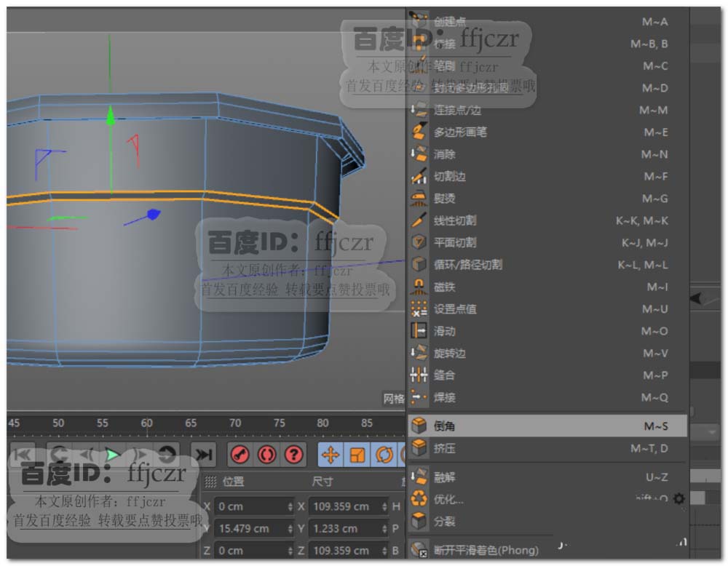Jump to the end of the animation
The image size is (728, 566).
coord(203,455)
